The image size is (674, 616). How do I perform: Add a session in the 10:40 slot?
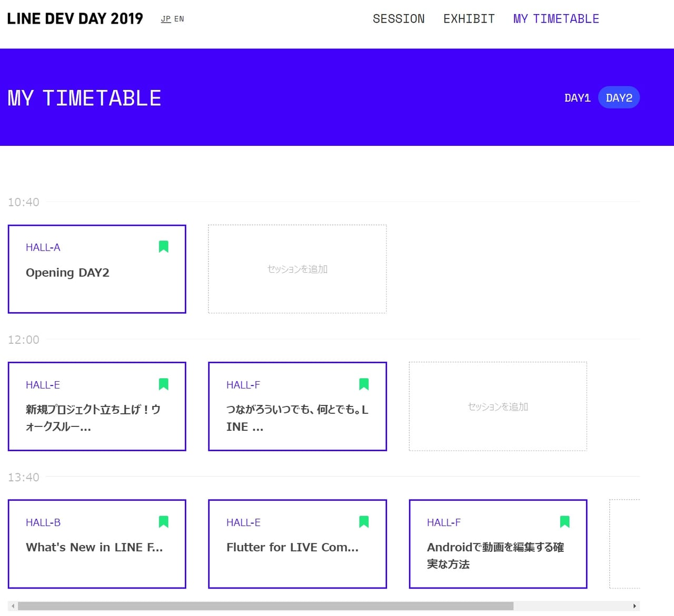297,269
